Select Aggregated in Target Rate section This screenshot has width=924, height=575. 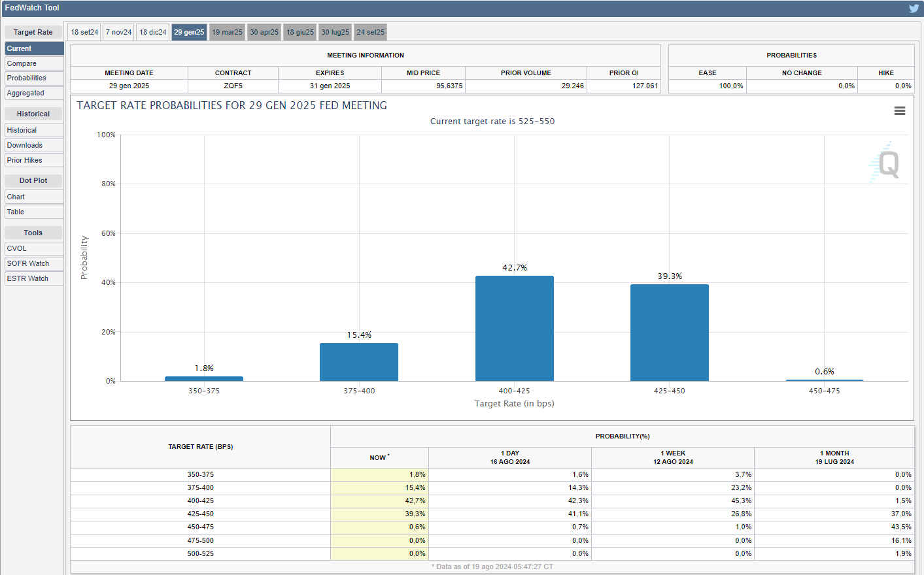[x=34, y=93]
